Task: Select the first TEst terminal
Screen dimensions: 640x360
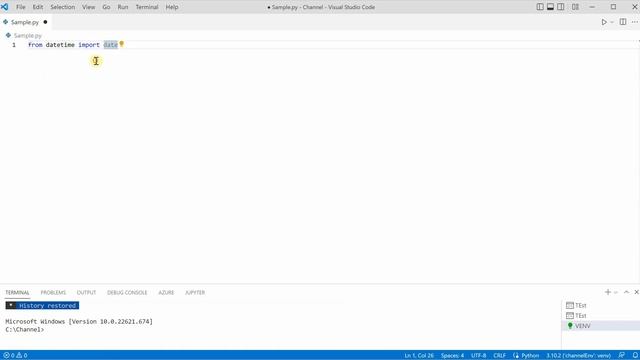Action: [600, 305]
